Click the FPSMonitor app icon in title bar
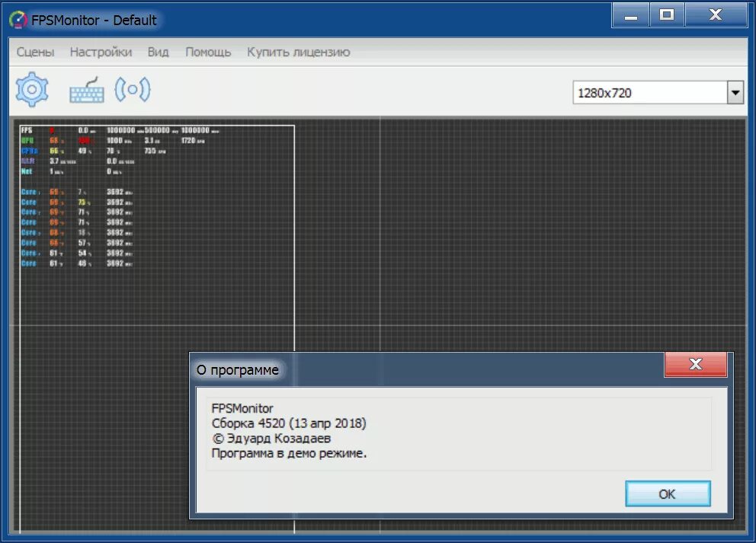The image size is (756, 543). [x=18, y=20]
